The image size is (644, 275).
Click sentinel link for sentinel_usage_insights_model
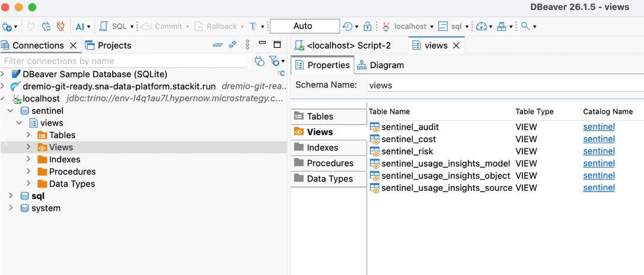point(599,164)
